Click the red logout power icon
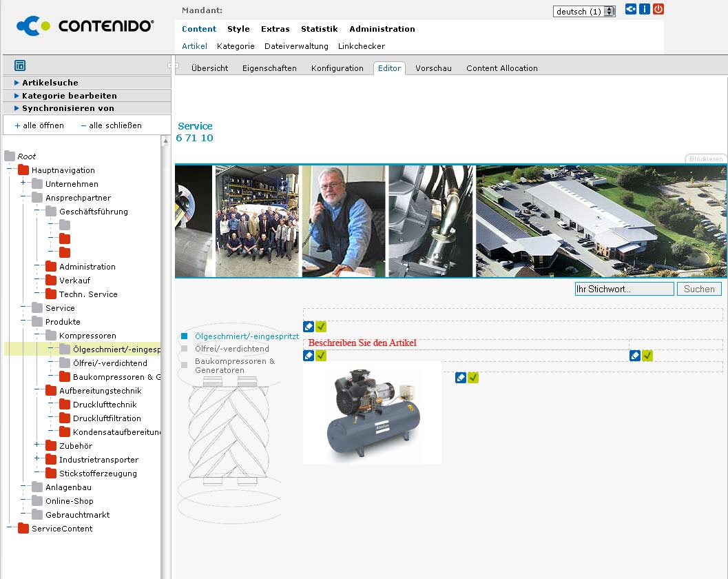The image size is (728, 579). click(658, 9)
